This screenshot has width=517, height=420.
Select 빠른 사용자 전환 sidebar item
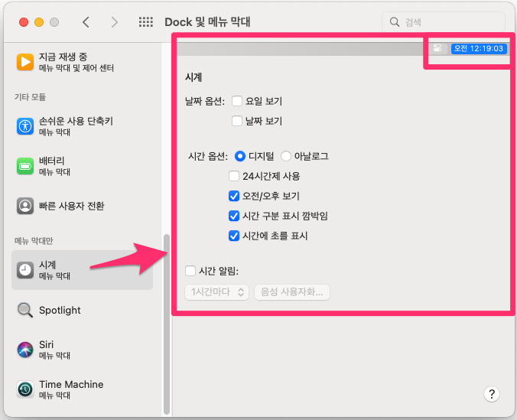82,206
